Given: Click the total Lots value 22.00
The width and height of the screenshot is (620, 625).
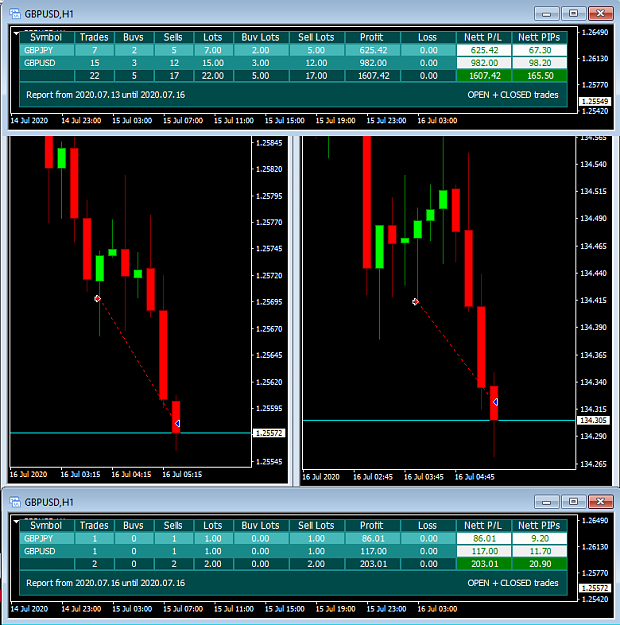Looking at the screenshot, I should click(x=213, y=76).
